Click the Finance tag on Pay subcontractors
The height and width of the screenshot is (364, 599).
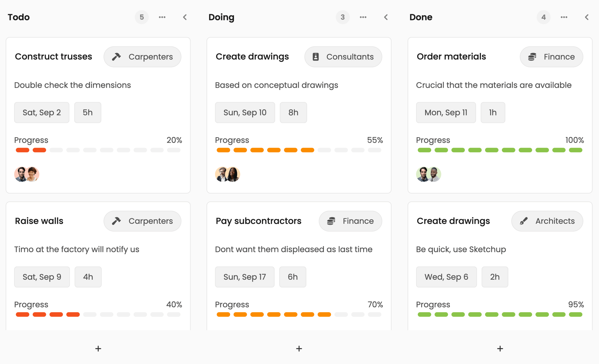350,221
